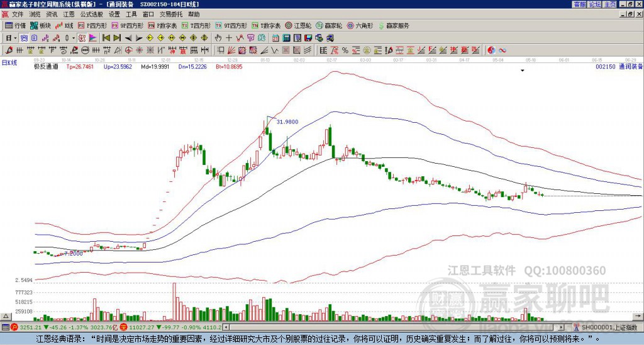The height and width of the screenshot is (345, 644).
Task: Click the black left arrow icon
Action: click(128, 38)
